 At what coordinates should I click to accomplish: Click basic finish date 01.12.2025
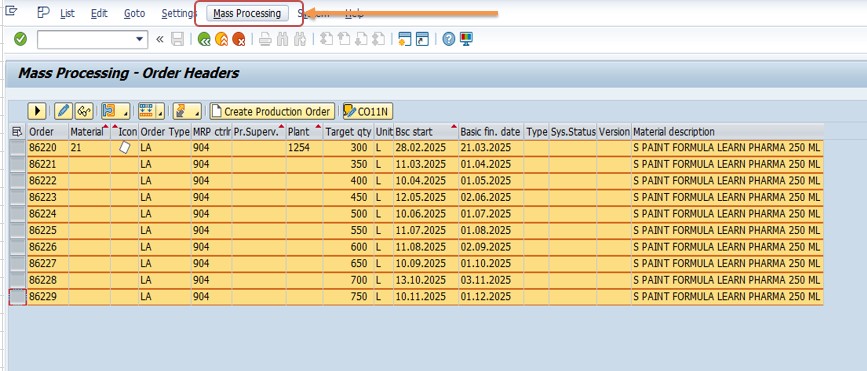(x=490, y=297)
